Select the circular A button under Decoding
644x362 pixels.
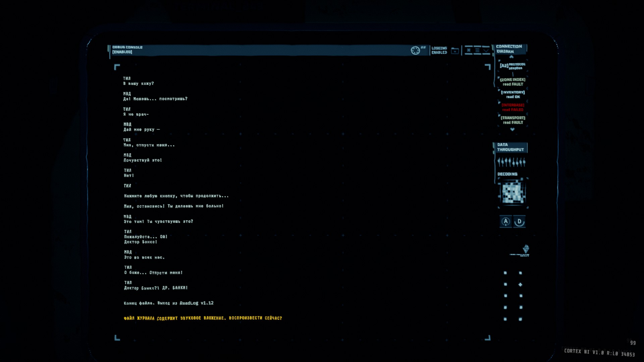coord(506,222)
